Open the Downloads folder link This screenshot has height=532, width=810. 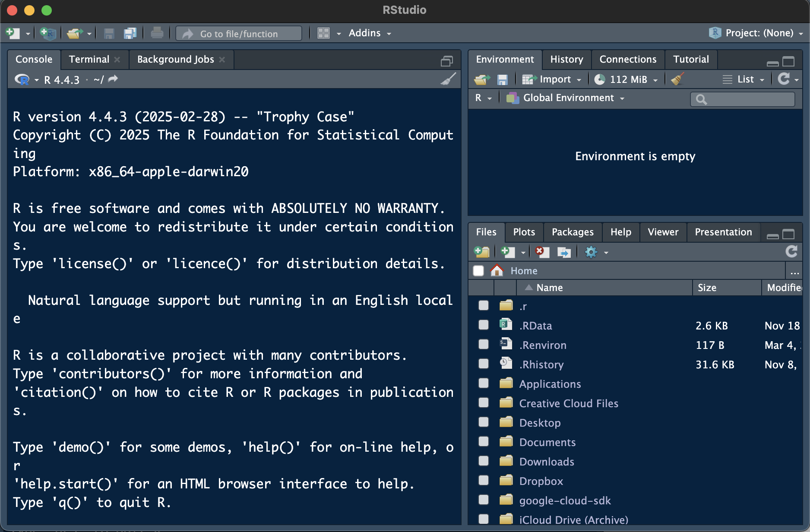click(547, 462)
